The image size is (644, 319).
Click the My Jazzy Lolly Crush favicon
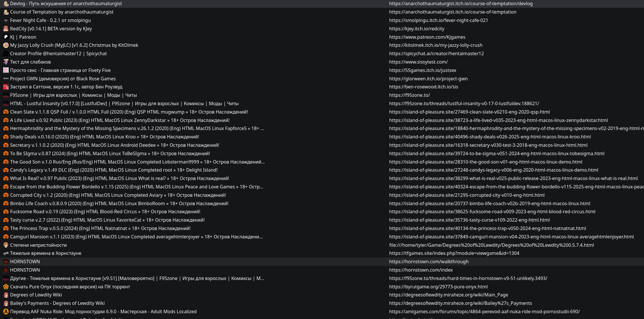pyautogui.click(x=6, y=45)
